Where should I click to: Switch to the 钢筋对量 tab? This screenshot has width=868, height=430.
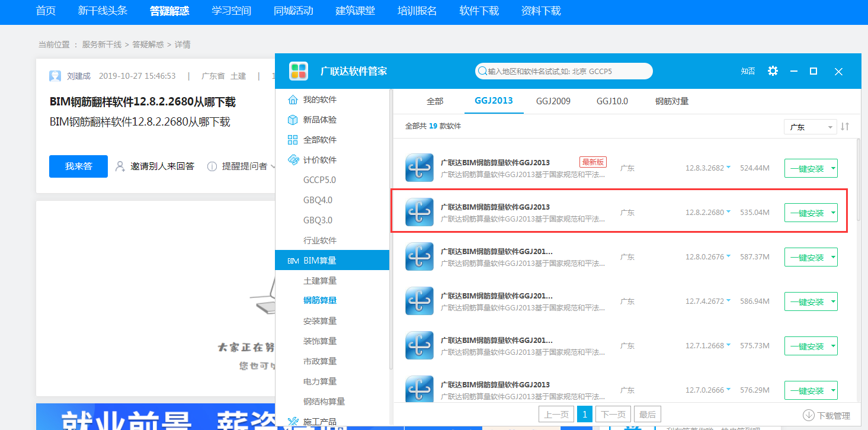[672, 101]
